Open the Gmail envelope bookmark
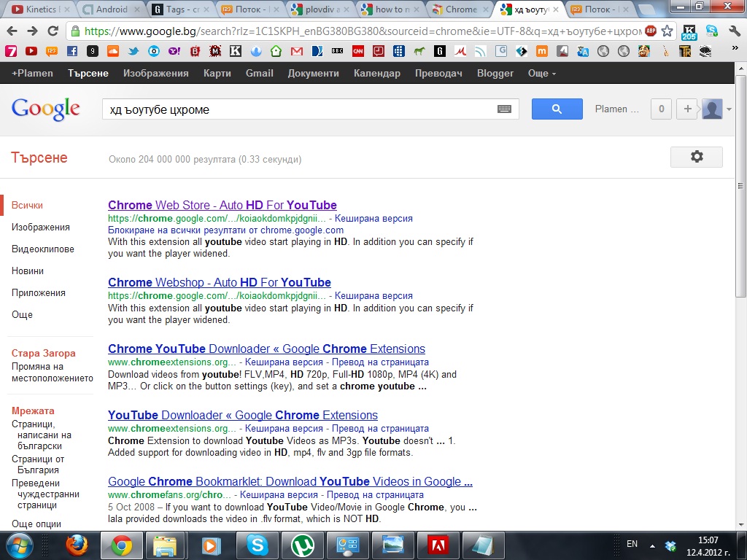The height and width of the screenshot is (560, 747). [297, 51]
